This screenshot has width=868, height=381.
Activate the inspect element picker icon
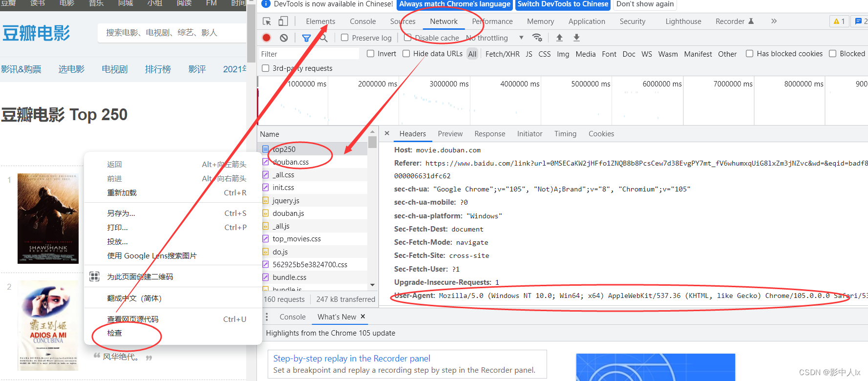[x=267, y=21]
